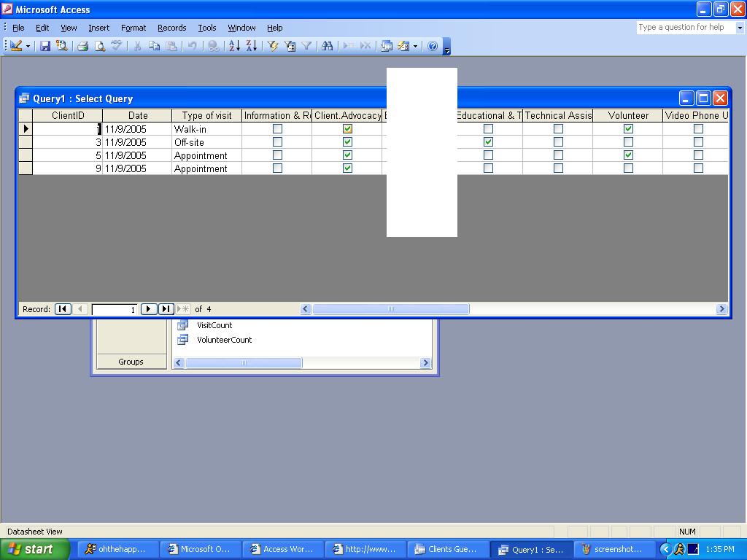Click Filter By Selection icon
This screenshot has width=747, height=560.
273,46
